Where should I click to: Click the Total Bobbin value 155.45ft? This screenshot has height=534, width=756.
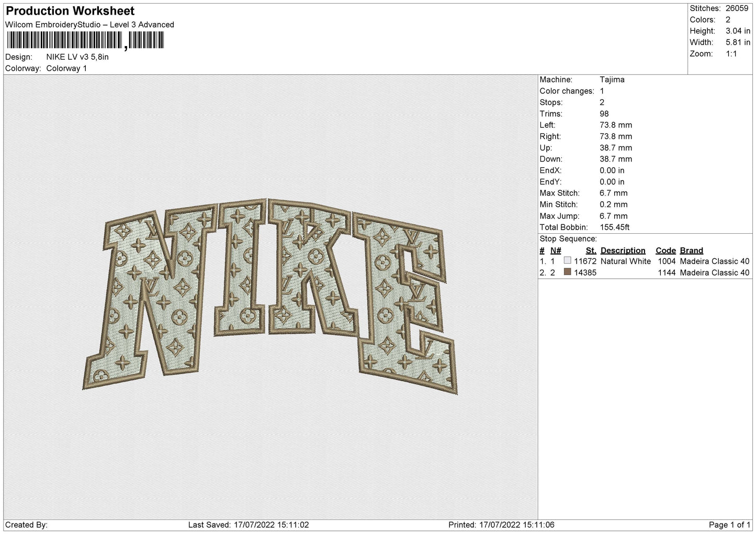pyautogui.click(x=614, y=228)
